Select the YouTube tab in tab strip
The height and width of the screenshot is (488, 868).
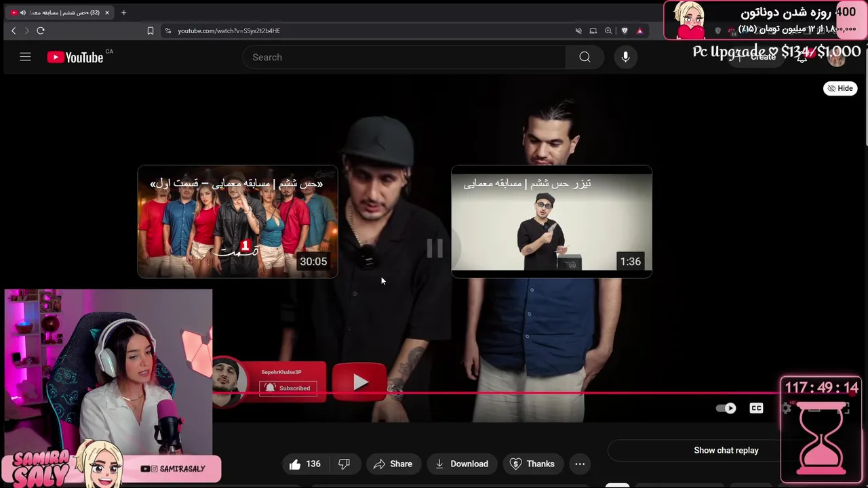coord(61,12)
